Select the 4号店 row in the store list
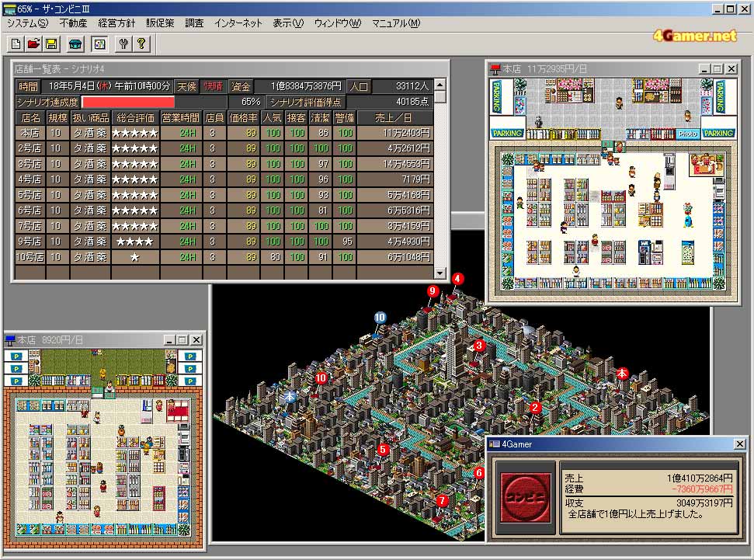 pyautogui.click(x=224, y=179)
